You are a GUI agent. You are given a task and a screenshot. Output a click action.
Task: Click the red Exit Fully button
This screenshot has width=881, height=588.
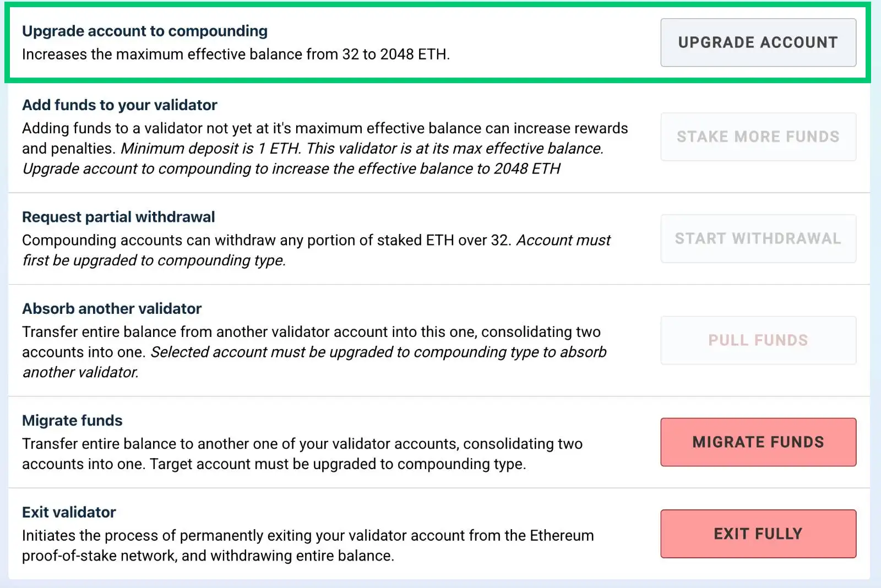pos(758,534)
